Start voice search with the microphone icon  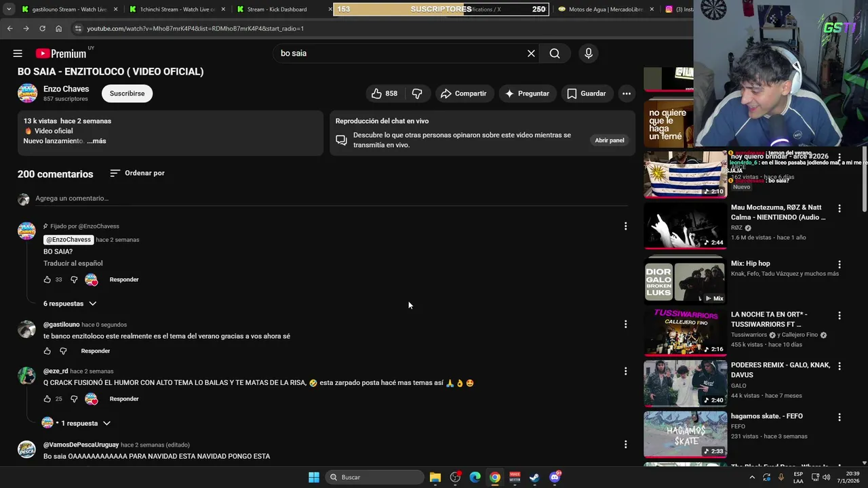(x=589, y=54)
